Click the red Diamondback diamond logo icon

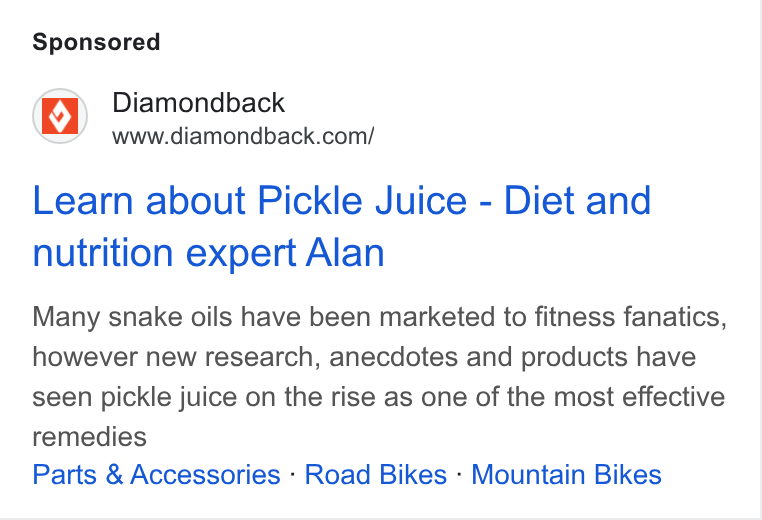60,116
